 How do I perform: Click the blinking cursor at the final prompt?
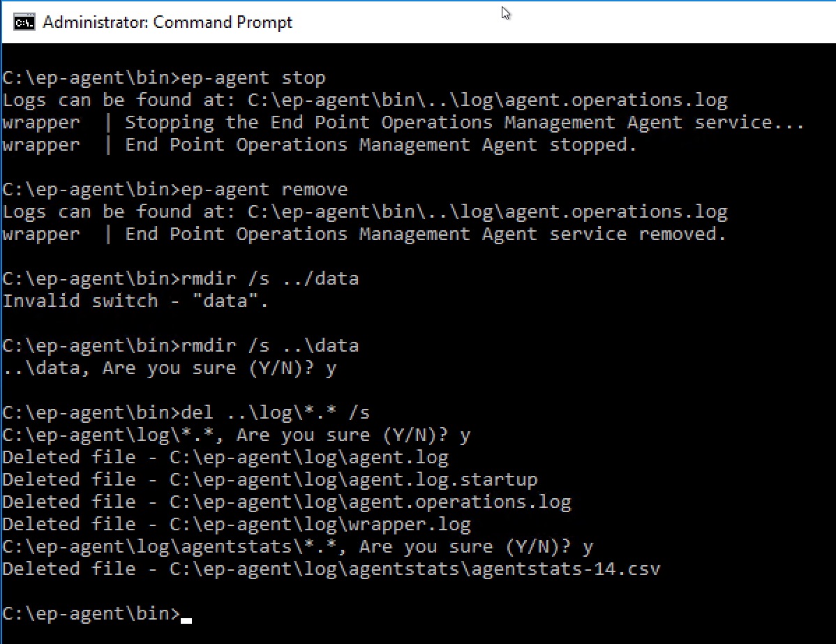[186, 620]
